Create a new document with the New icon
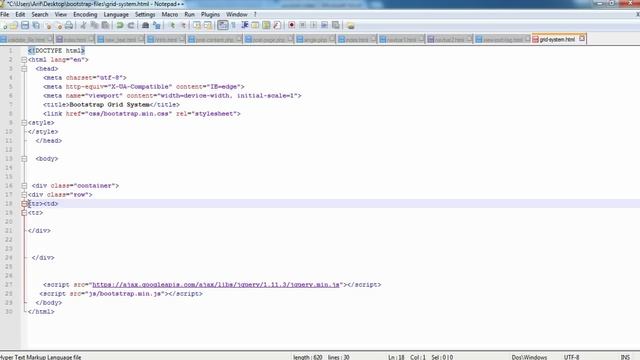The width and height of the screenshot is (640, 360). coord(4,25)
